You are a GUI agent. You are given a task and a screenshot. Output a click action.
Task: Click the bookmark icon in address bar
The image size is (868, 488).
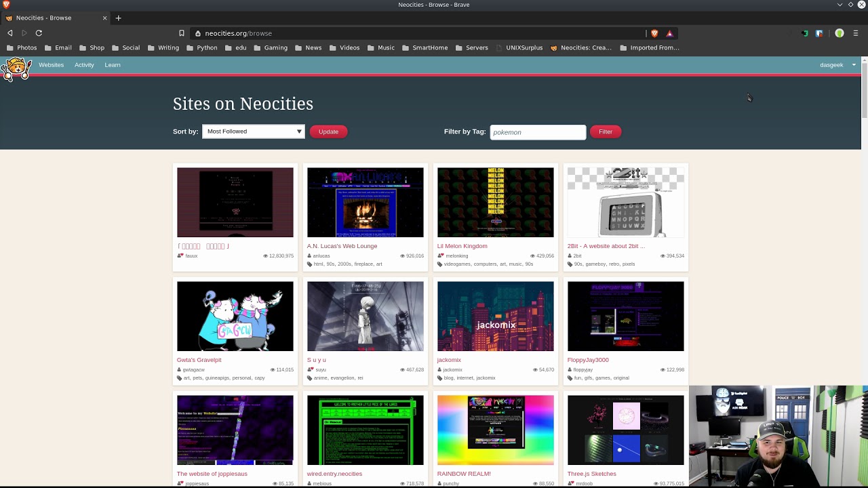coord(182,33)
